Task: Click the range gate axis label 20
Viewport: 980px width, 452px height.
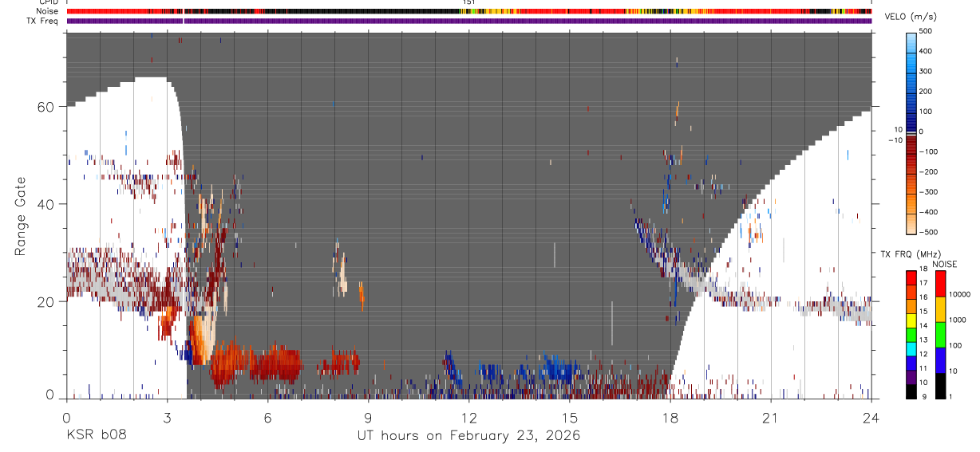Action: [x=46, y=301]
